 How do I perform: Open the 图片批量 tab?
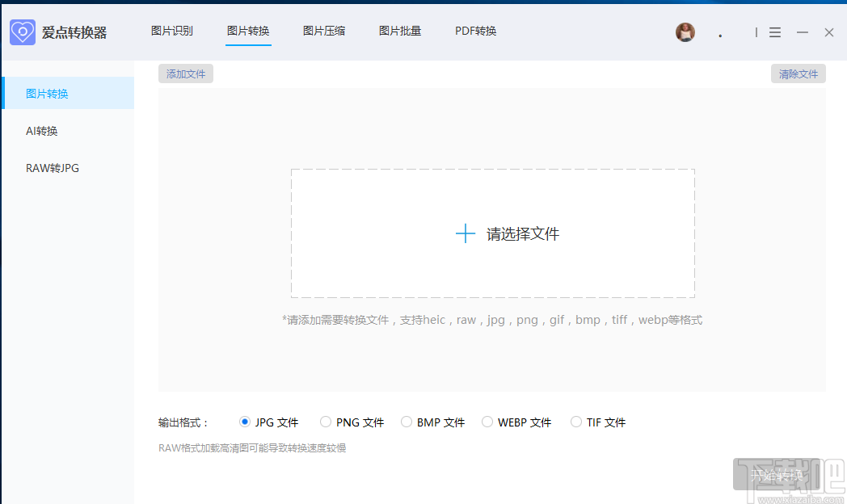pos(399,31)
